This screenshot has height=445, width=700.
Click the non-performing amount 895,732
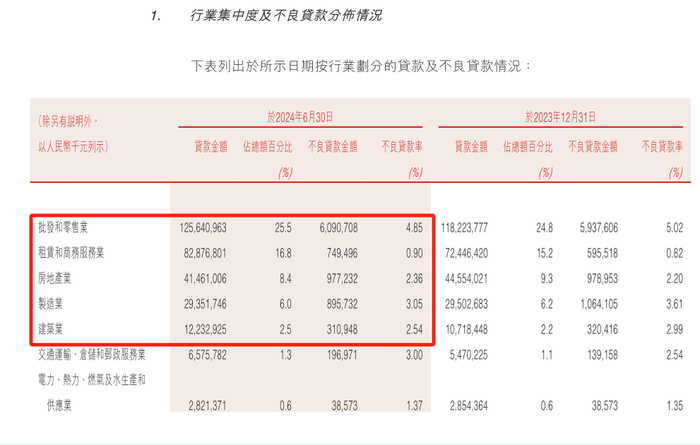342,304
